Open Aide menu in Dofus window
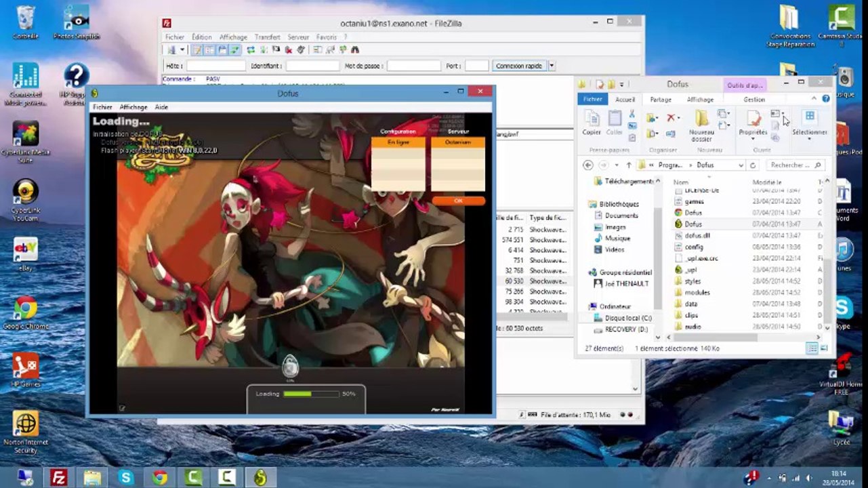This screenshot has width=868, height=488. click(x=161, y=107)
